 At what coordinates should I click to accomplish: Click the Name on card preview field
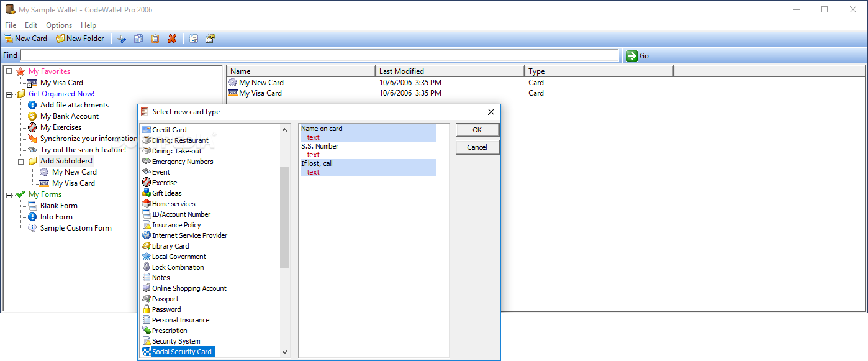(368, 133)
